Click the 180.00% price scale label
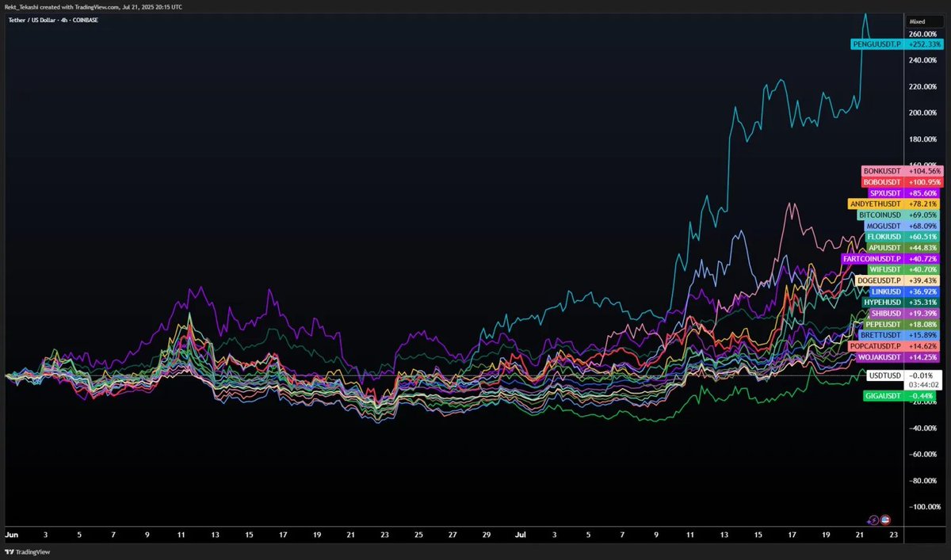The height and width of the screenshot is (560, 951). [924, 139]
